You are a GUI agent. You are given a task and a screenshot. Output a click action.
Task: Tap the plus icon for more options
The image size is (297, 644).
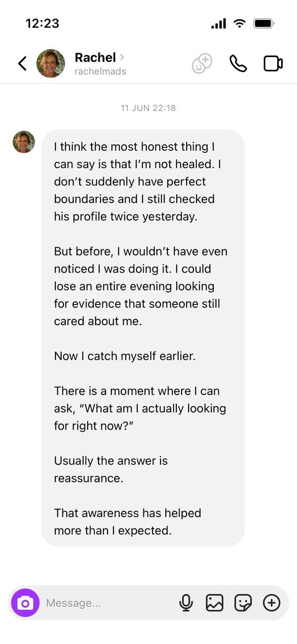click(x=271, y=603)
